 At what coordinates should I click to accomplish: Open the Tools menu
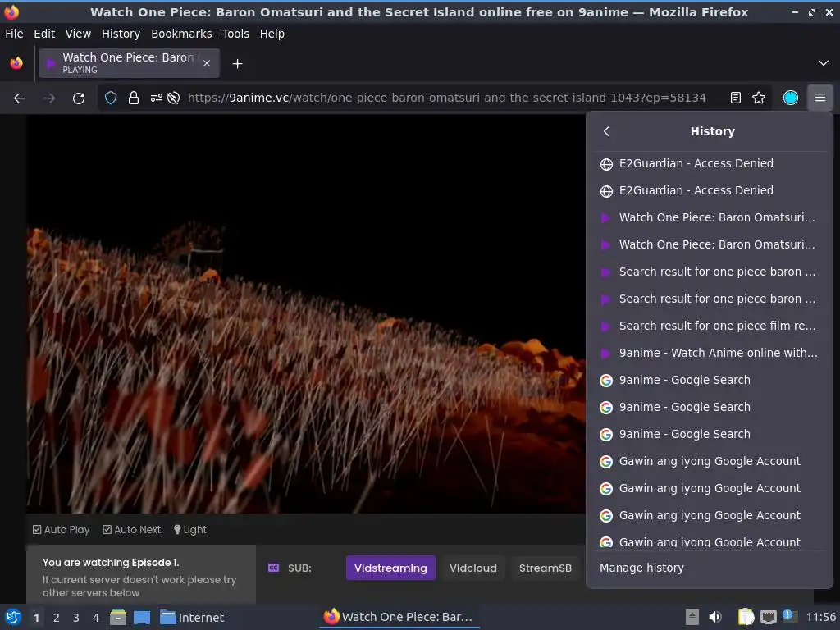point(235,34)
